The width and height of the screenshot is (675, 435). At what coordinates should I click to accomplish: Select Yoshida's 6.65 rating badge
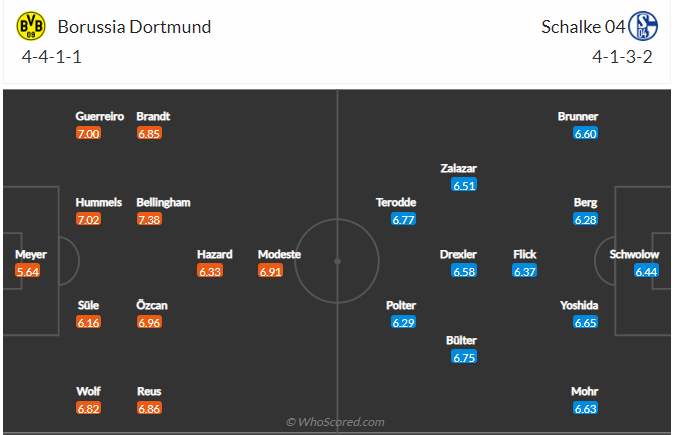pos(586,322)
